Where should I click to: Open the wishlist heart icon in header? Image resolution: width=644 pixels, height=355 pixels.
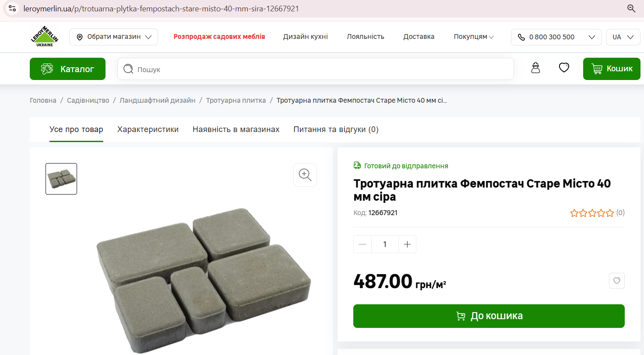tap(564, 68)
